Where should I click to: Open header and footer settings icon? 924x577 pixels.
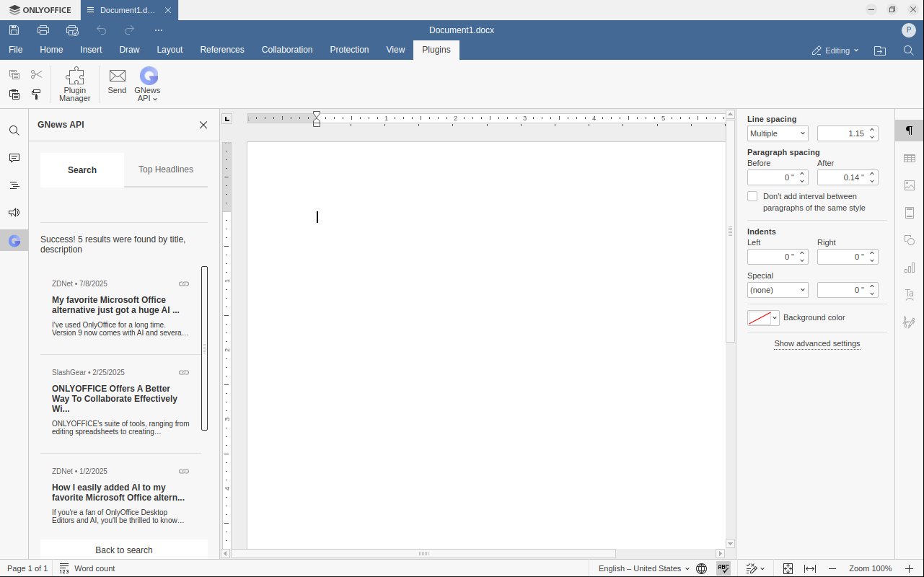click(910, 213)
